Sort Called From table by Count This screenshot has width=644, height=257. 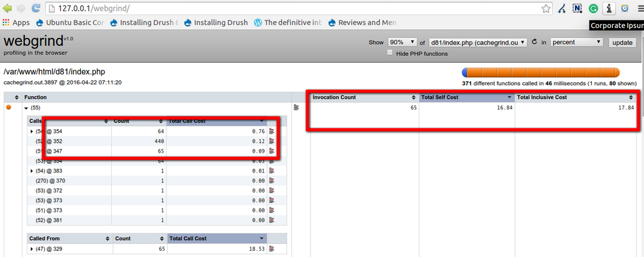point(139,238)
